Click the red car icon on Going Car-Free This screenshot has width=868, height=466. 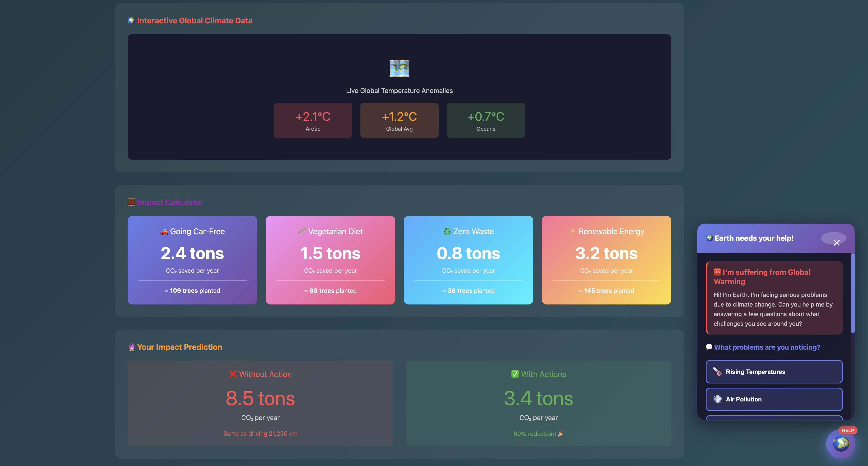tap(164, 232)
